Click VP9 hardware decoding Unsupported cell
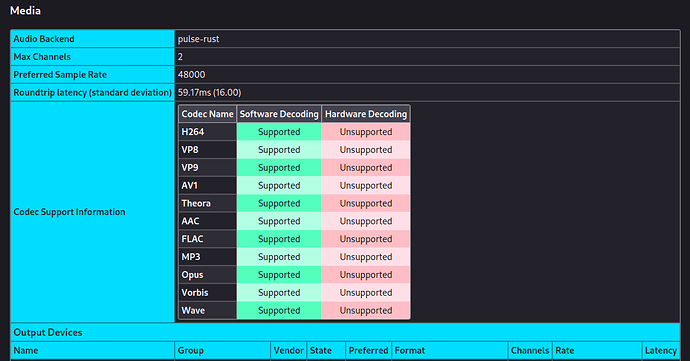The height and width of the screenshot is (361, 690). pos(366,167)
